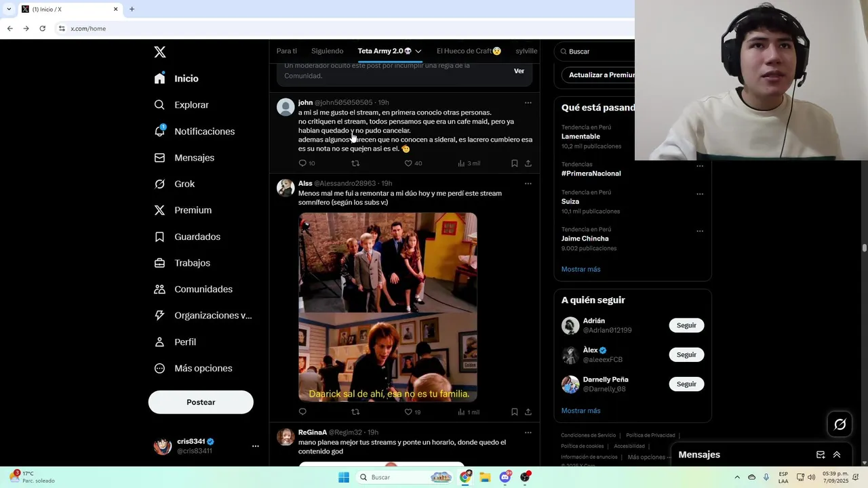Follow Àlex with the Seguir button

[x=686, y=354]
